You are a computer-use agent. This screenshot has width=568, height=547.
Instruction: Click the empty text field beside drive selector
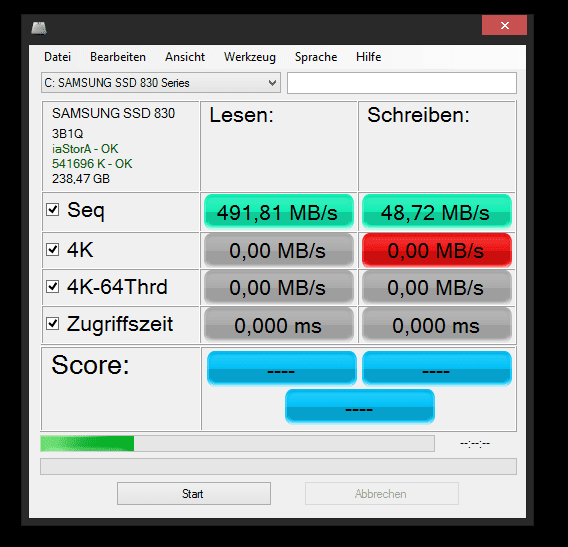click(402, 83)
